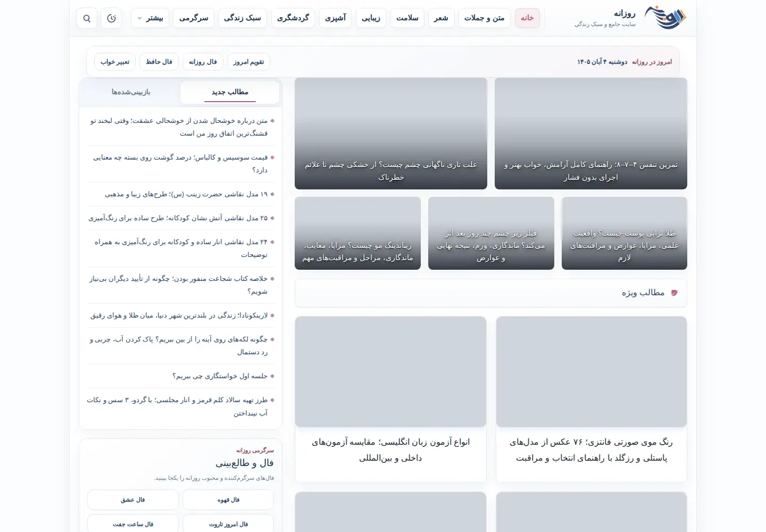The height and width of the screenshot is (532, 766).
Task: Expand the بیشتر dropdown menu
Action: [x=151, y=18]
